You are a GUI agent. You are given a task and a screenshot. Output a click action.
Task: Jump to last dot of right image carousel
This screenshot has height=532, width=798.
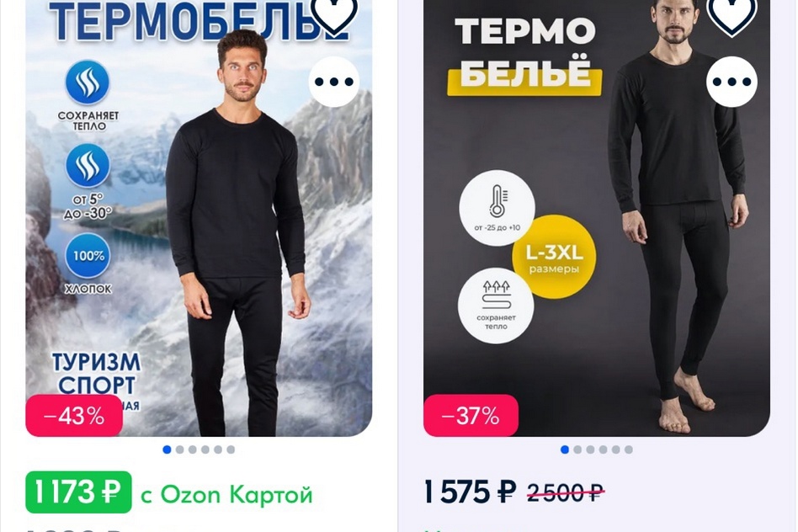click(629, 450)
